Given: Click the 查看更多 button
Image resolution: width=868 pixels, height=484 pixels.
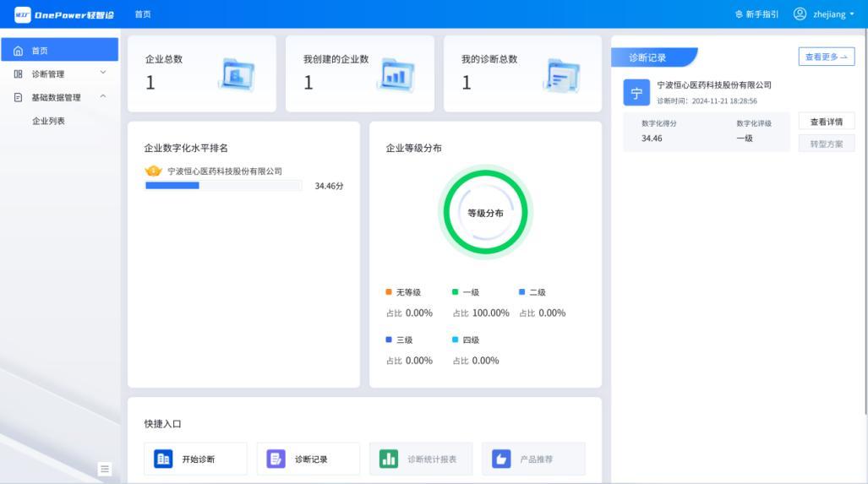Looking at the screenshot, I should point(826,57).
